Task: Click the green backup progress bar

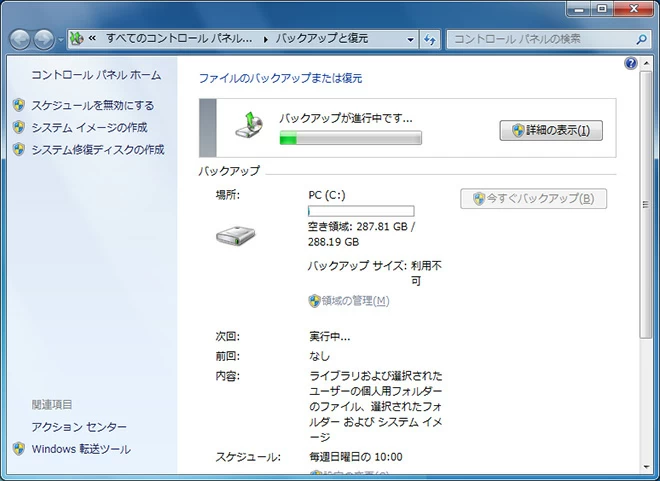Action: pos(350,137)
